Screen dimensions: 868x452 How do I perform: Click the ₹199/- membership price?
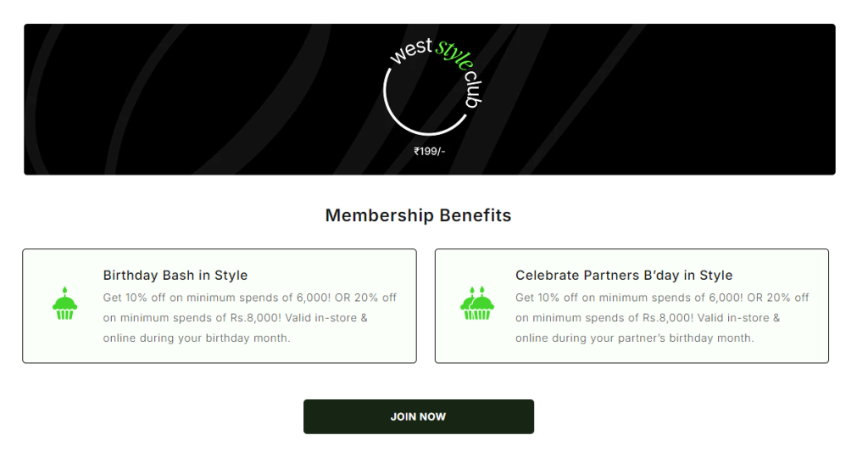click(x=429, y=151)
